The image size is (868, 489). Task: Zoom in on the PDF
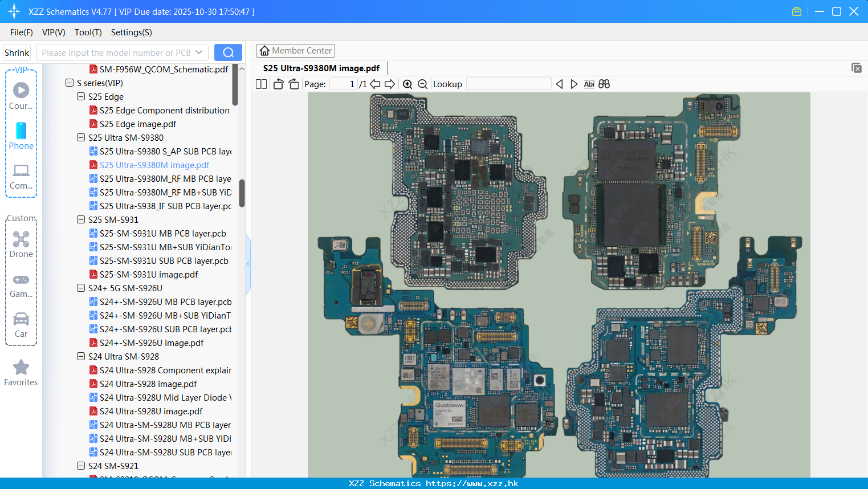407,84
